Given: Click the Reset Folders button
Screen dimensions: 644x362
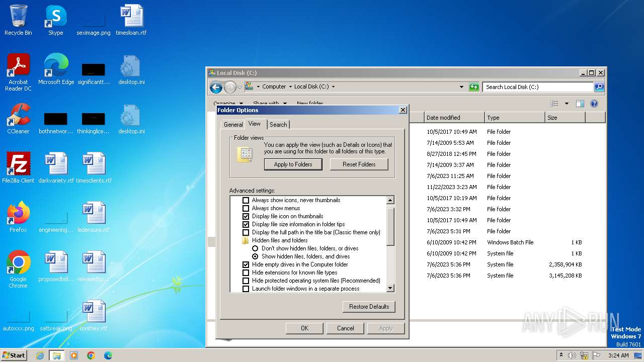Looking at the screenshot, I should point(359,164).
